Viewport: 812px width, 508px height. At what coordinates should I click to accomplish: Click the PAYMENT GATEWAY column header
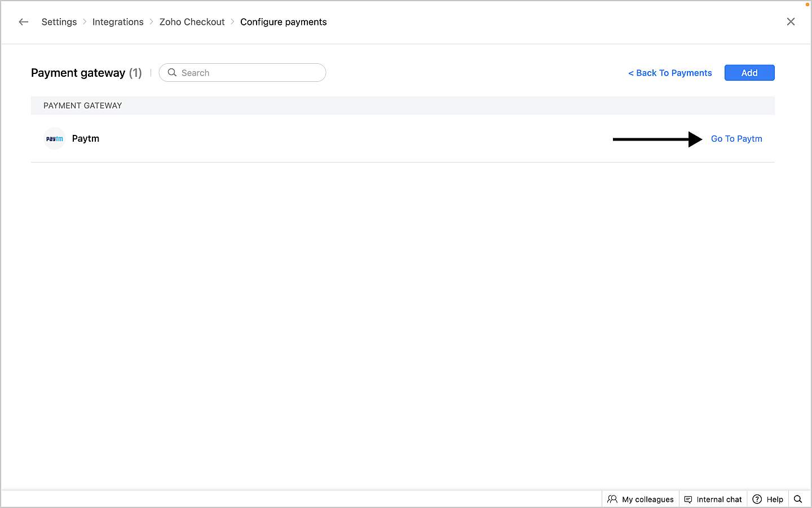(83, 106)
